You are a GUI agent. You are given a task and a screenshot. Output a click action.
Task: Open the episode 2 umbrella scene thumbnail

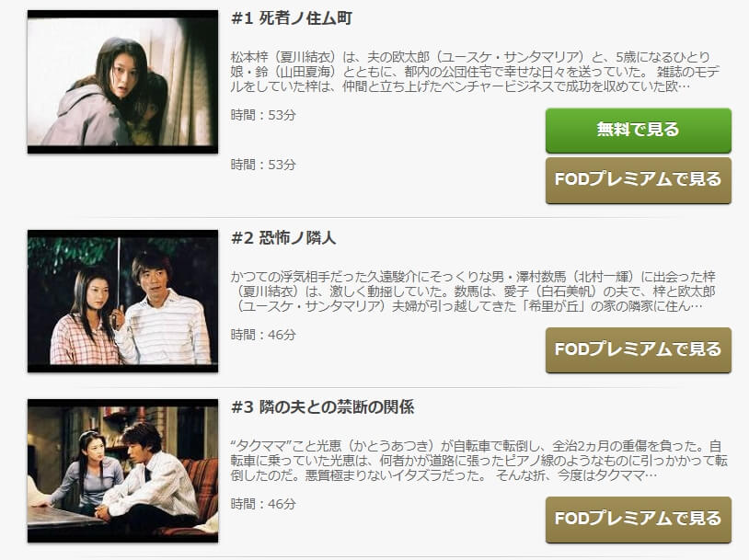coord(122,302)
